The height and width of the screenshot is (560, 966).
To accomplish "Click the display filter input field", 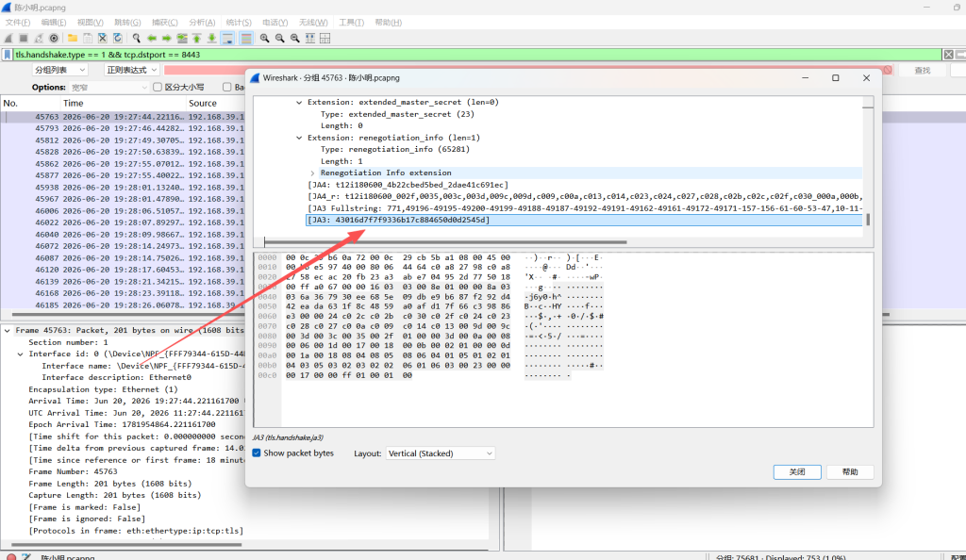I will click(x=477, y=55).
